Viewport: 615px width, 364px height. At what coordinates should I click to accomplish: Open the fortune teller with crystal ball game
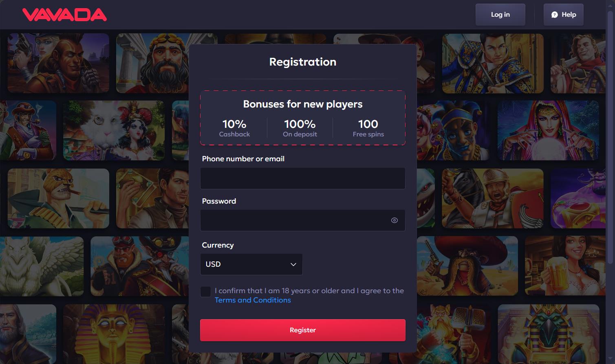[548, 130]
